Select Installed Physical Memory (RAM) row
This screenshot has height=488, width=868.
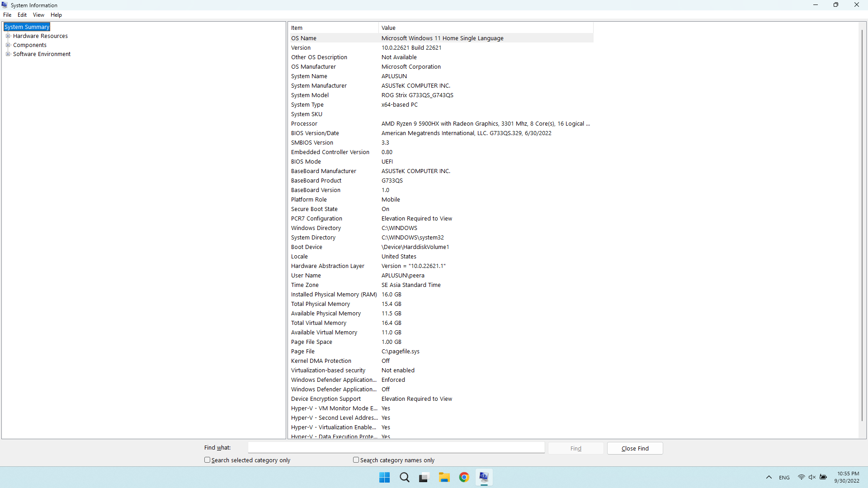441,295
